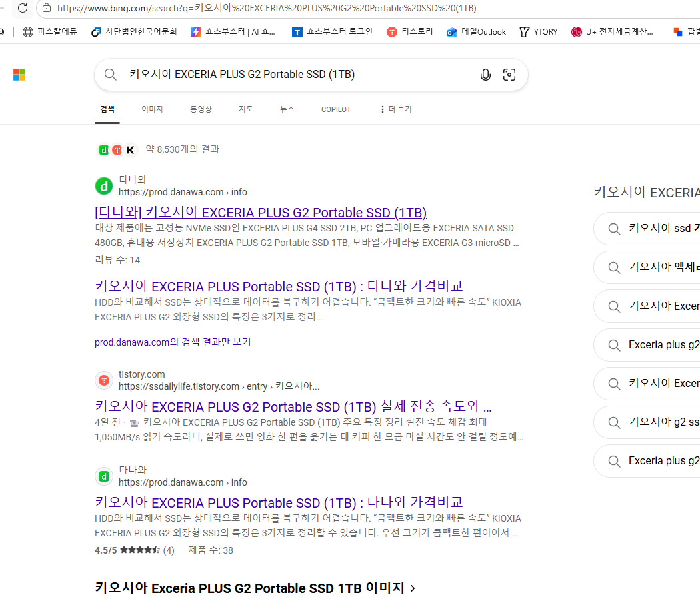This screenshot has height=597, width=700.
Task: Click the second 다나와 result favicon
Action: [x=104, y=476]
